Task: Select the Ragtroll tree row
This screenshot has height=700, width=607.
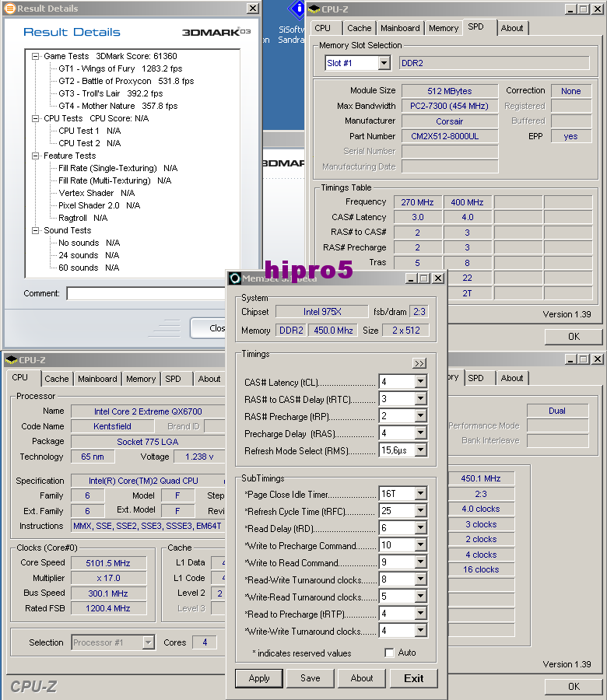Action: (x=83, y=218)
